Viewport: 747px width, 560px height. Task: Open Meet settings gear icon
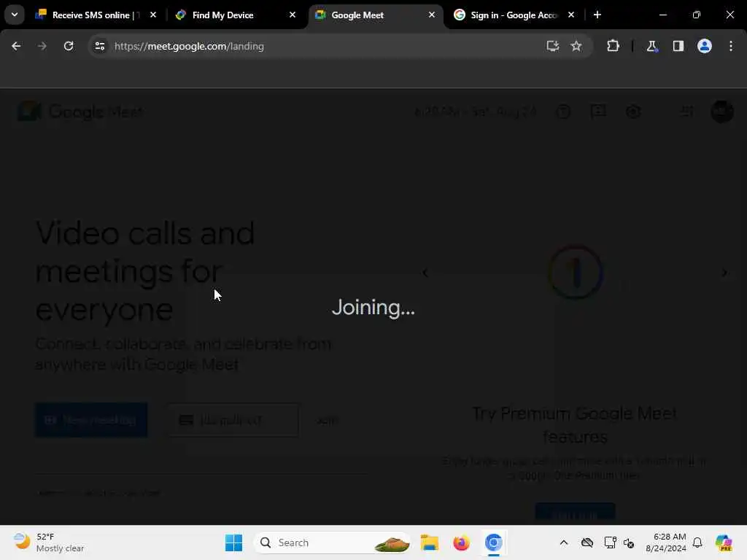click(633, 112)
